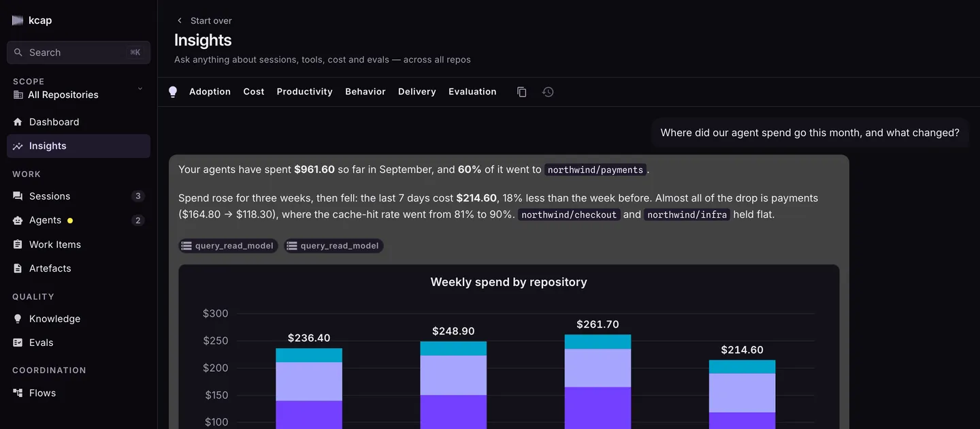Click the Evals checklist icon
980x429 pixels.
coord(18,343)
